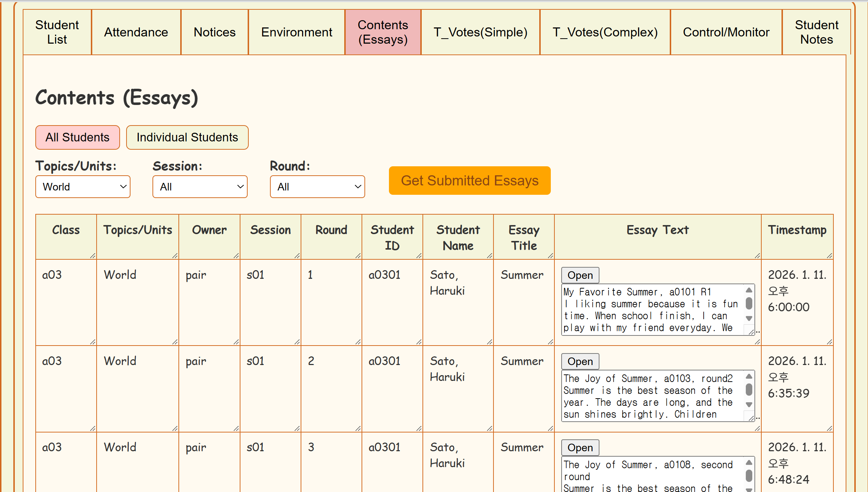868x492 pixels.
Task: Open the round 1 Summer essay
Action: coord(580,275)
